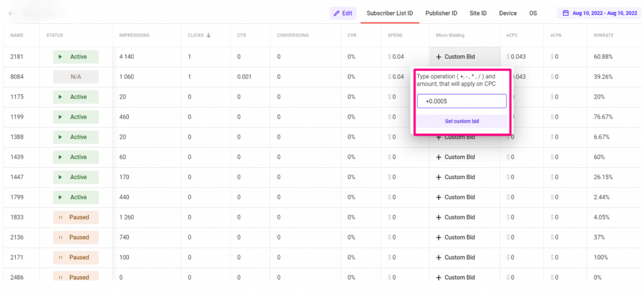Open the date range calendar picker
Viewport: 644px width, 291px height.
pos(597,13)
